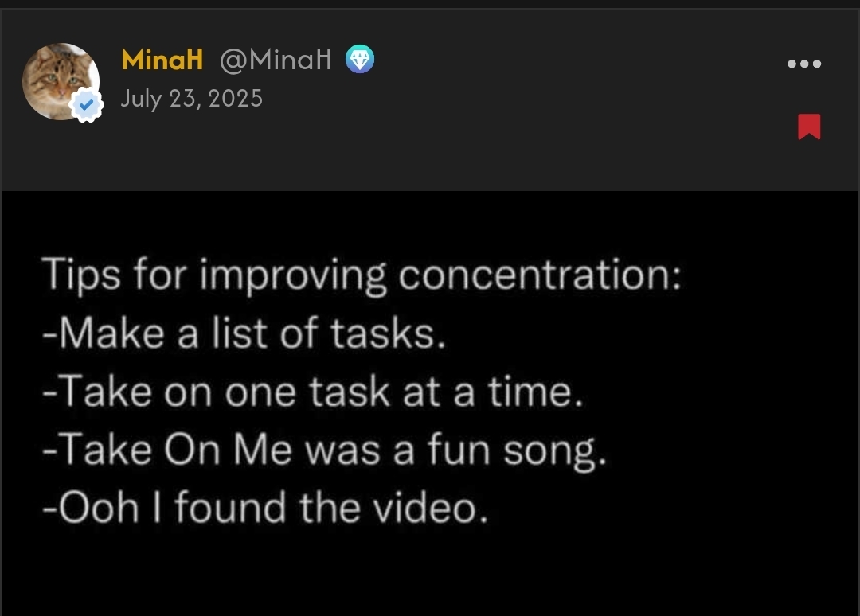The width and height of the screenshot is (860, 616).
Task: Click the diamond badge next to @MinaH
Action: coord(360,59)
